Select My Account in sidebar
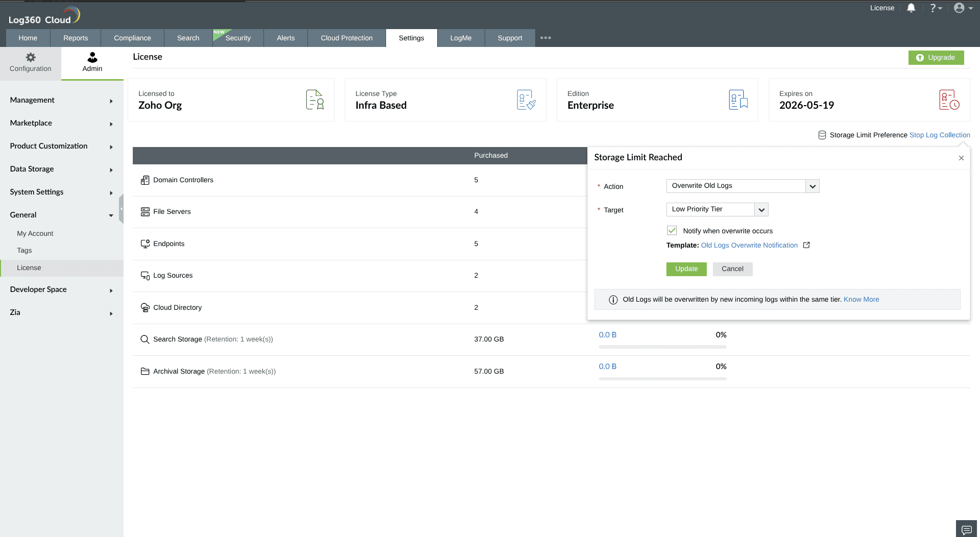This screenshot has height=537, width=980. (x=35, y=233)
